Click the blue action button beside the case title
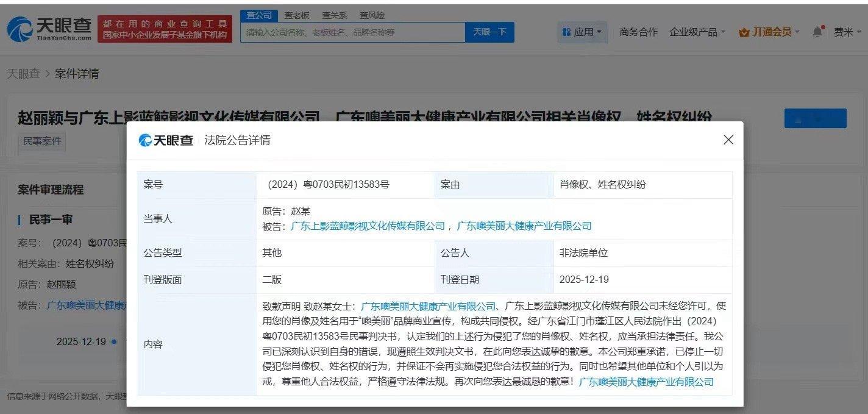Viewport: 868px width, 414px height. [815, 118]
